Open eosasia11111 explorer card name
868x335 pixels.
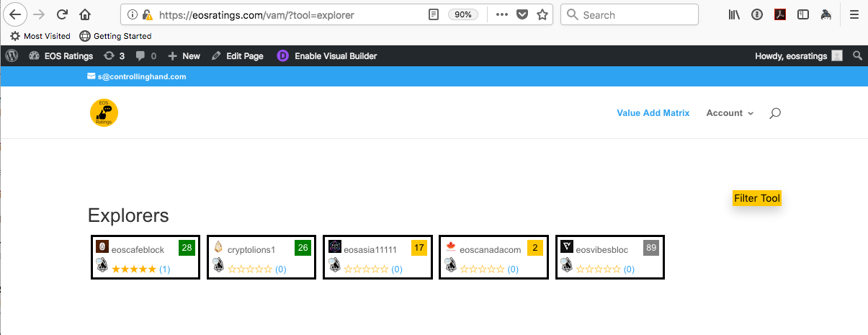click(x=370, y=250)
